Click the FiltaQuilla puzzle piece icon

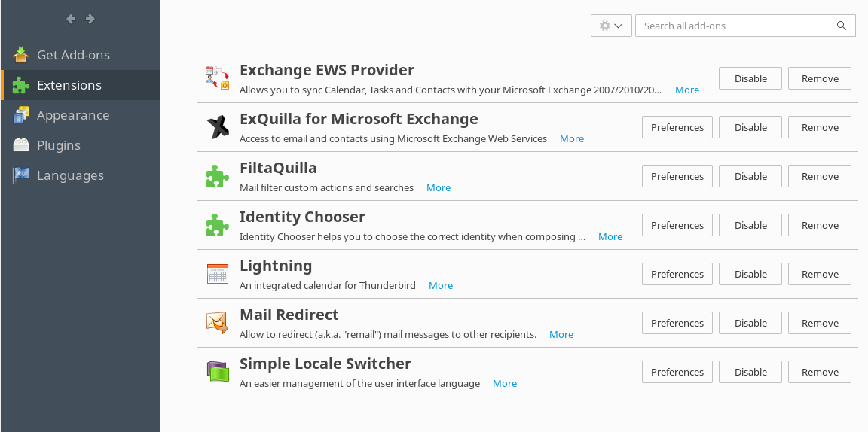click(217, 176)
